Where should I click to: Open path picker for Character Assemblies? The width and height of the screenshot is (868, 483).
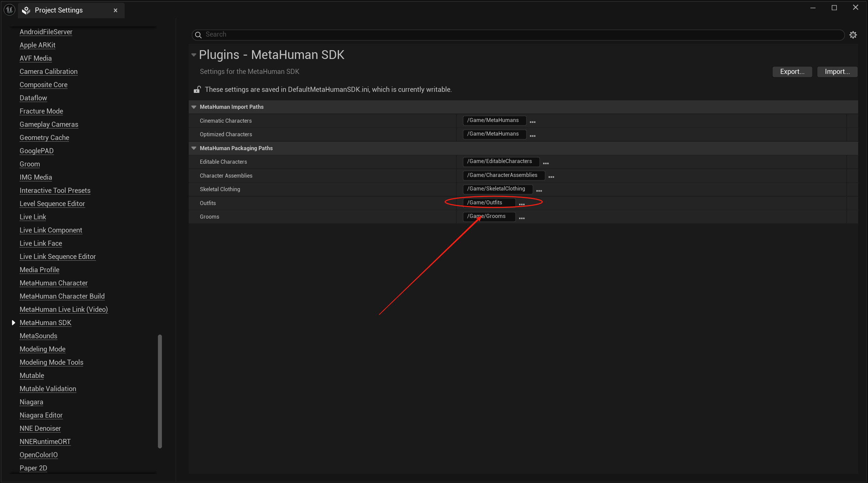[x=551, y=176]
